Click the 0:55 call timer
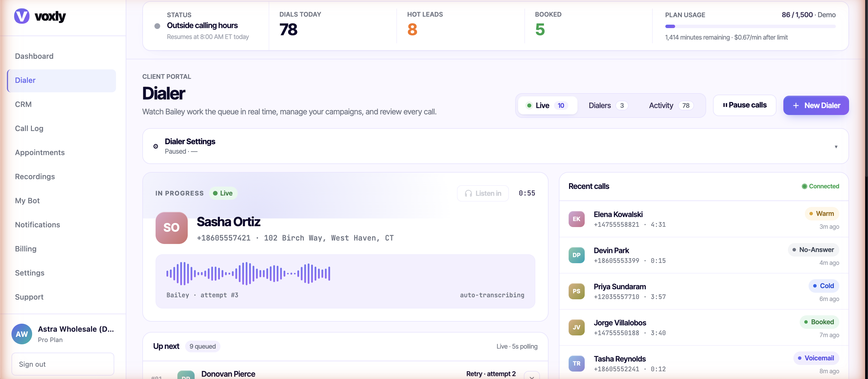Screen dimensions: 868x379 (527, 193)
